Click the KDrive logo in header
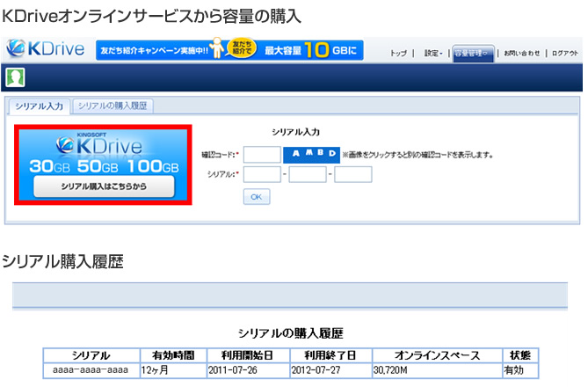This screenshot has height=387, width=588. (46, 48)
